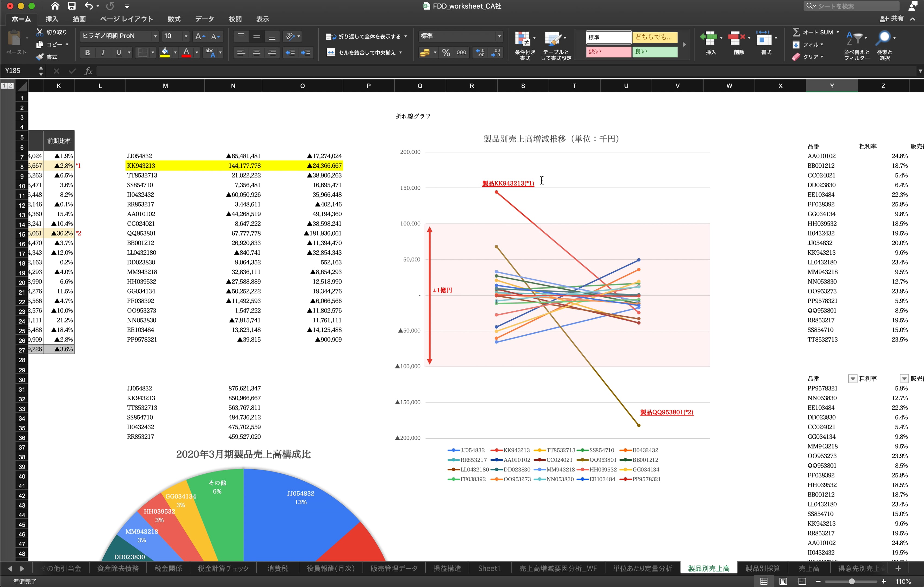924x587 pixels.
Task: Toggle underline formatting
Action: [119, 53]
